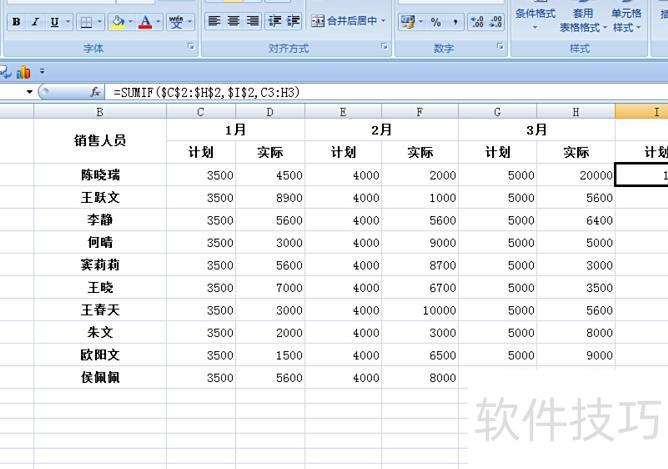The height and width of the screenshot is (469, 668).
Task: Launch the 数字 number format dialog
Action: tap(500, 46)
